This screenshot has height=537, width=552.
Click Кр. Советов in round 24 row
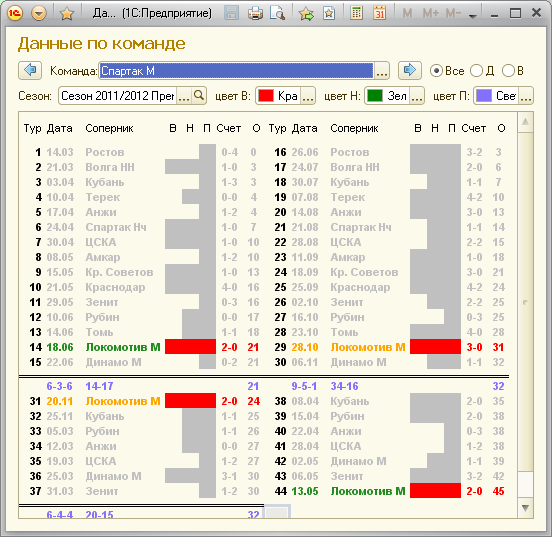tap(364, 272)
